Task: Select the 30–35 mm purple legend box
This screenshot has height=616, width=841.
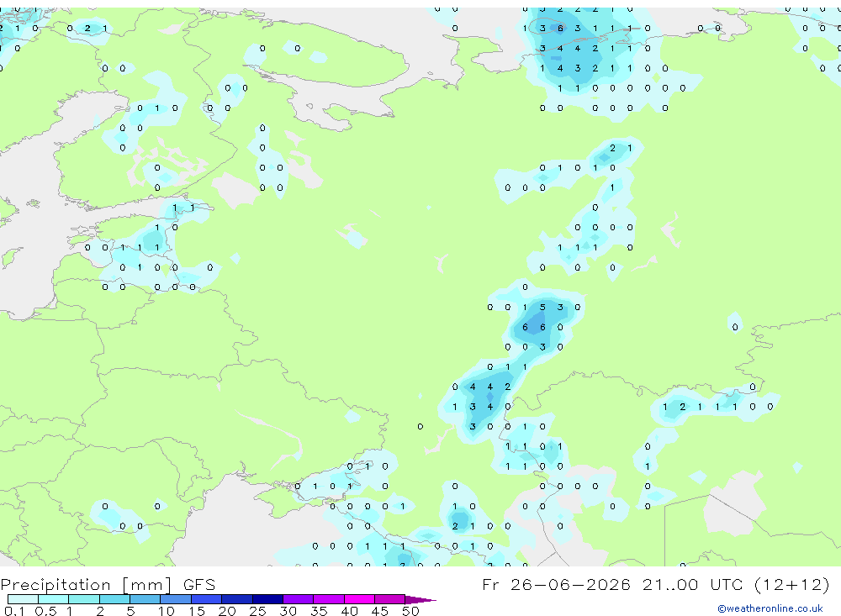Action: tap(299, 599)
